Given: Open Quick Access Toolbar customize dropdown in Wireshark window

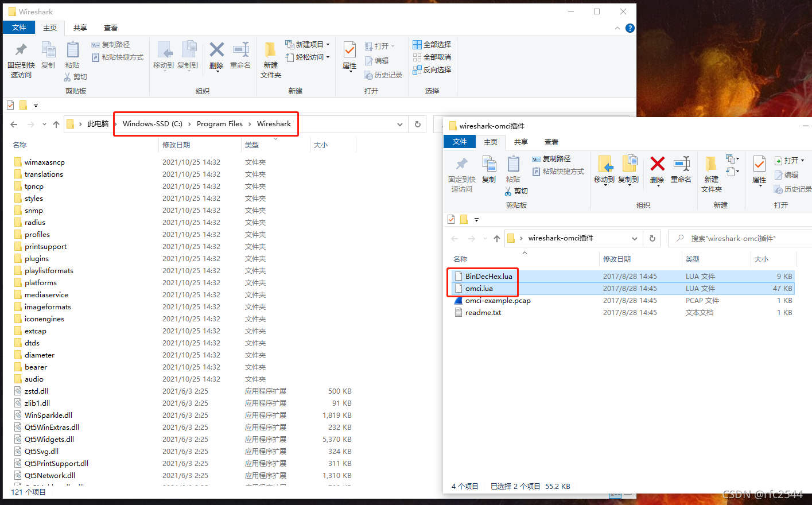Looking at the screenshot, I should coord(36,106).
